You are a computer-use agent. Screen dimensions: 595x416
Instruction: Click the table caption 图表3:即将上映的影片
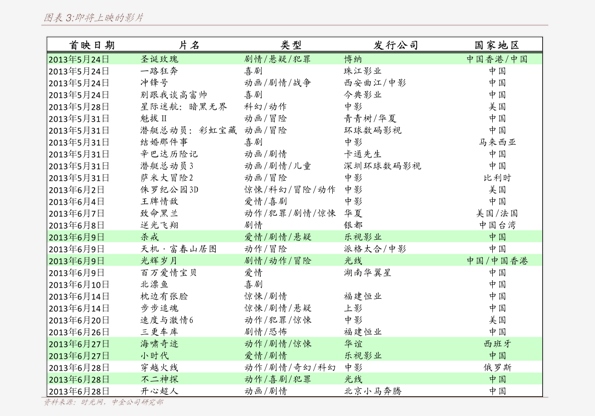93,17
